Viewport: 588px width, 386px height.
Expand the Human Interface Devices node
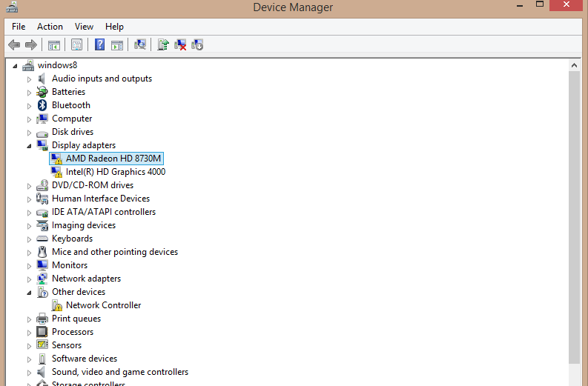(29, 199)
